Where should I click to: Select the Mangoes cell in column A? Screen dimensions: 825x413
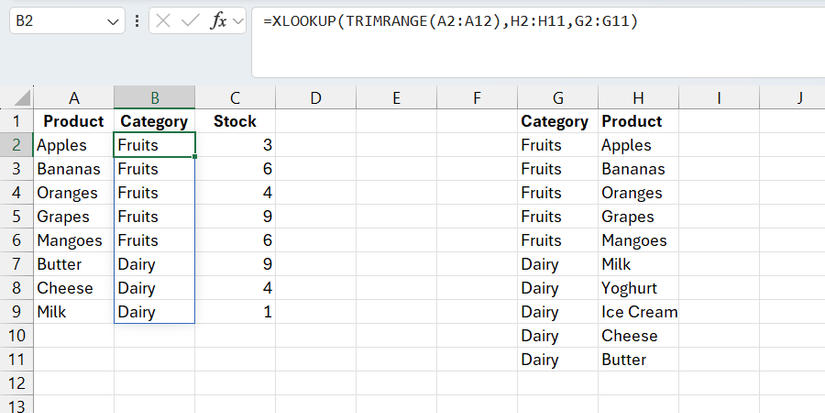coord(69,241)
